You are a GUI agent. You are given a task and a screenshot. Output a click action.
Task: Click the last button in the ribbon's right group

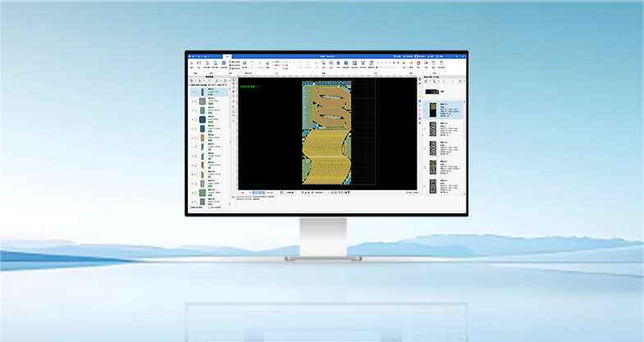[x=443, y=63]
